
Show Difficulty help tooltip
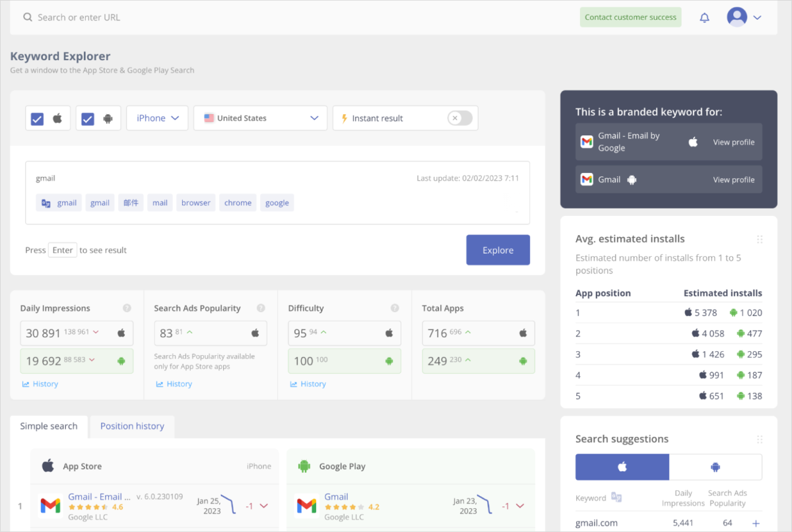(x=395, y=308)
